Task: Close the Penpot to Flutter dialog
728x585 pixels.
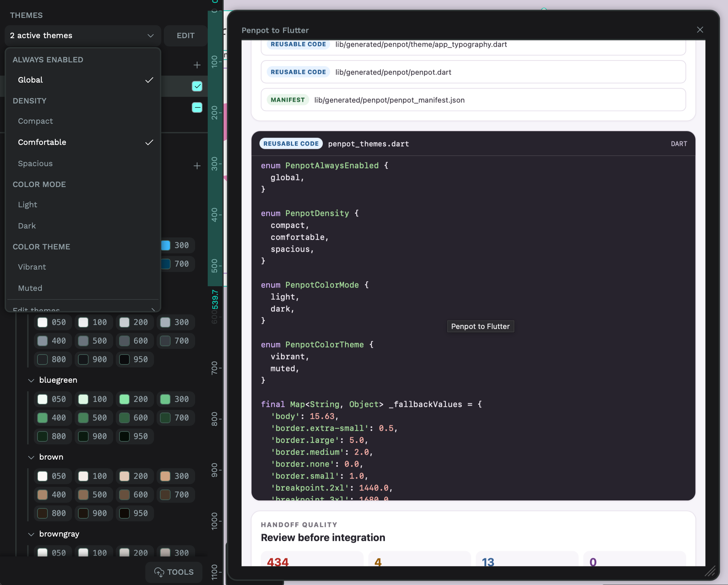Action: [700, 30]
